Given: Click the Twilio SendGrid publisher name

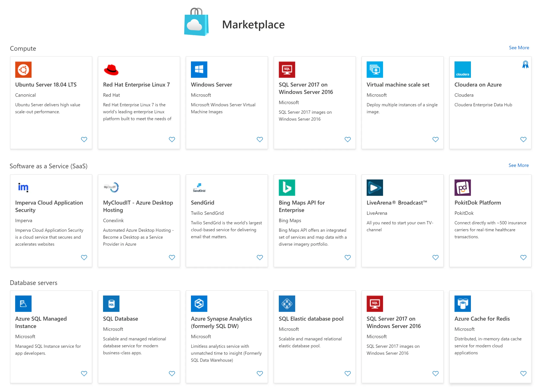Looking at the screenshot, I should click(x=207, y=213).
